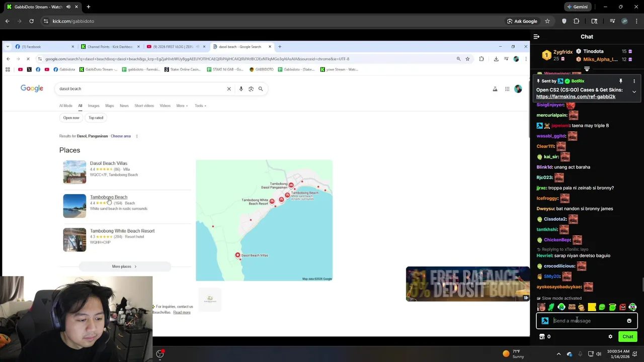
Task: Submit search with magnifier icon
Action: 261,89
